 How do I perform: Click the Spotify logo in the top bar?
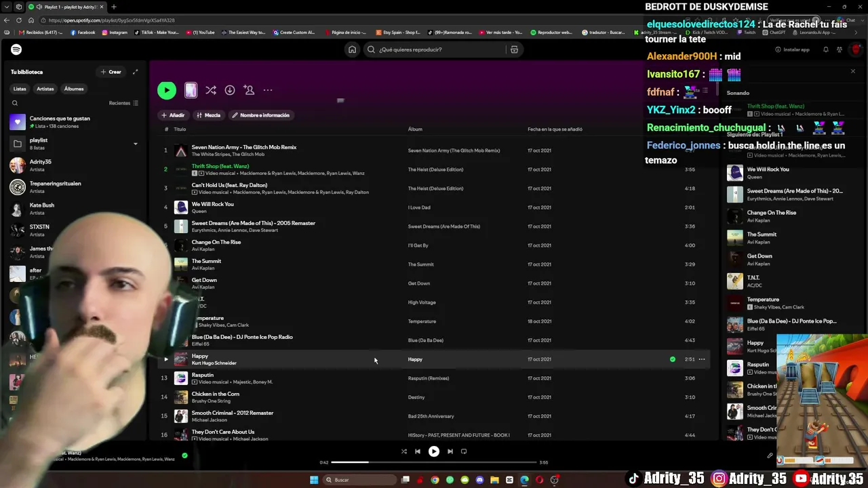tap(16, 49)
